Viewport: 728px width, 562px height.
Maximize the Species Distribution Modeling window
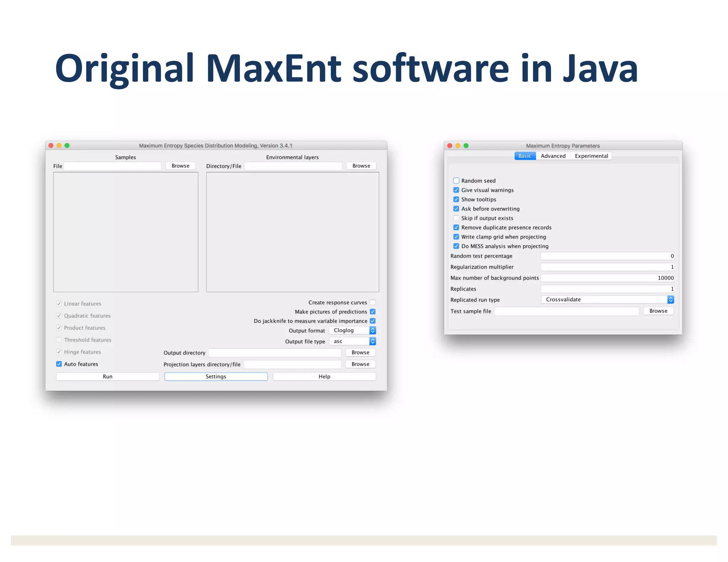click(67, 146)
